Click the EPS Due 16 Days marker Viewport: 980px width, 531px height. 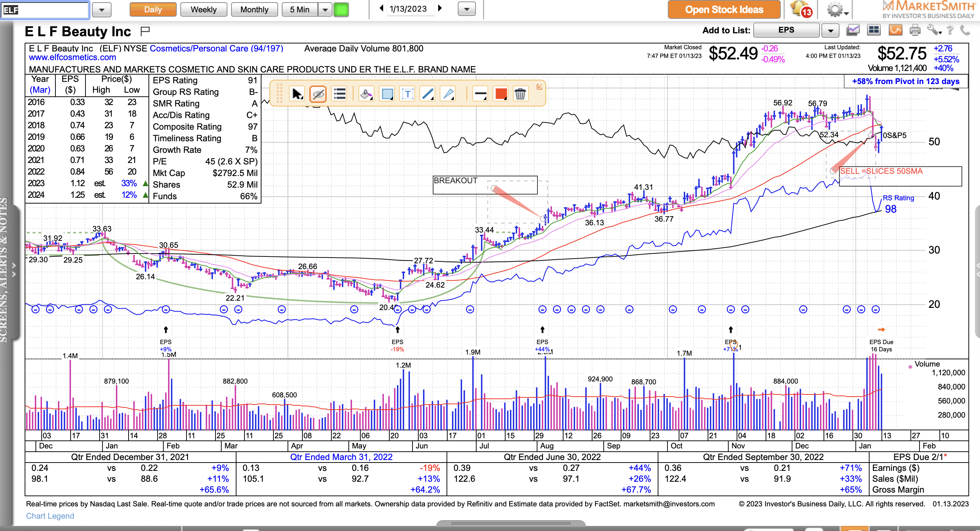881,346
